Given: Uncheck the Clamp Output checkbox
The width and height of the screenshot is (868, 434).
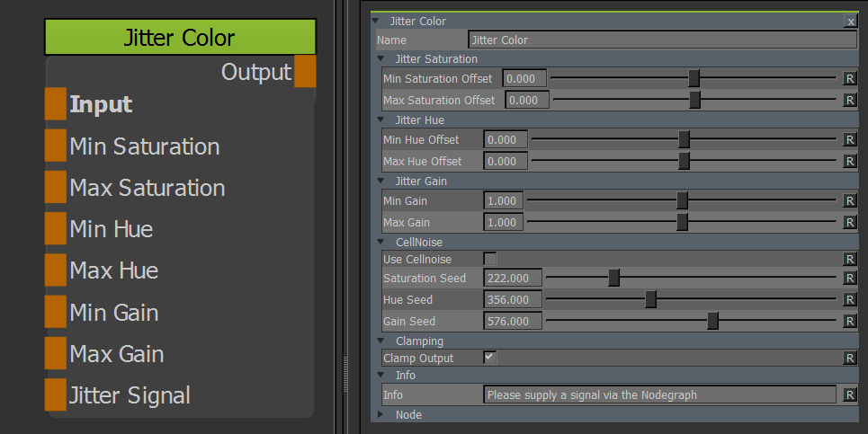Looking at the screenshot, I should click(x=490, y=358).
